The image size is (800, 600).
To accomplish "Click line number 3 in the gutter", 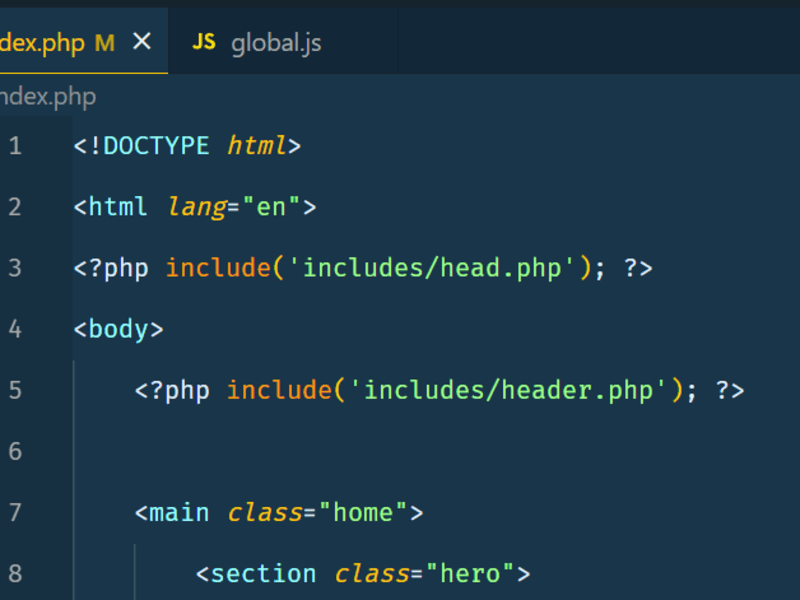I will coord(15,268).
